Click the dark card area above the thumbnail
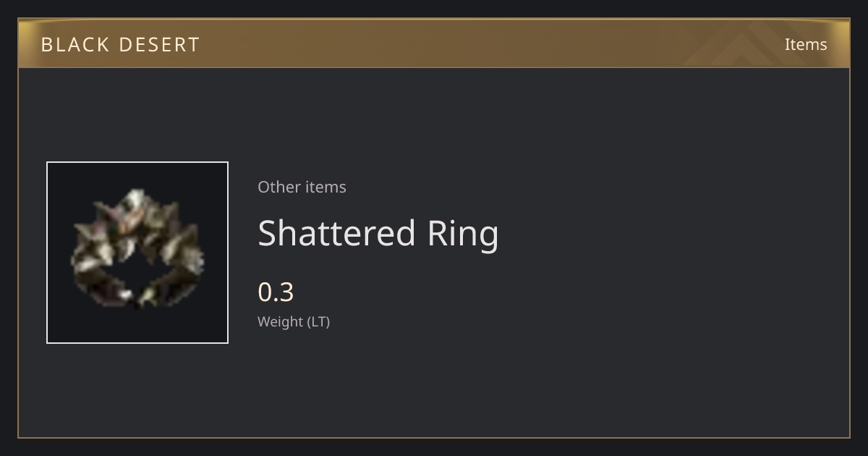This screenshot has width=868, height=456. click(x=137, y=114)
